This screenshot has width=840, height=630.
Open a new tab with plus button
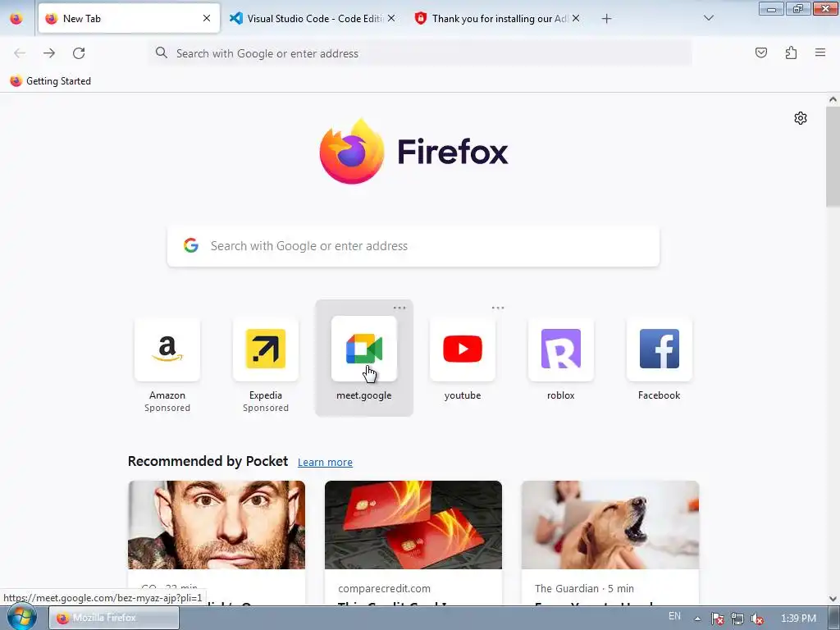pyautogui.click(x=606, y=19)
